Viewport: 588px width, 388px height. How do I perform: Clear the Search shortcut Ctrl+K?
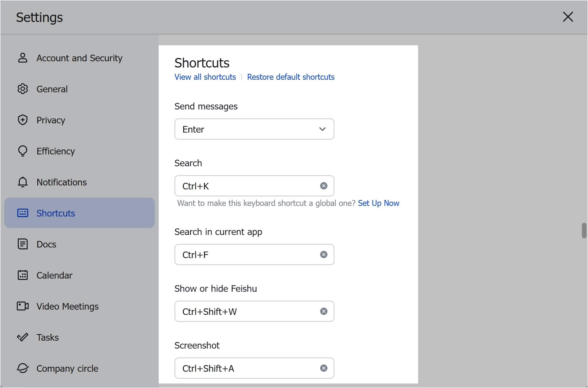click(x=323, y=186)
